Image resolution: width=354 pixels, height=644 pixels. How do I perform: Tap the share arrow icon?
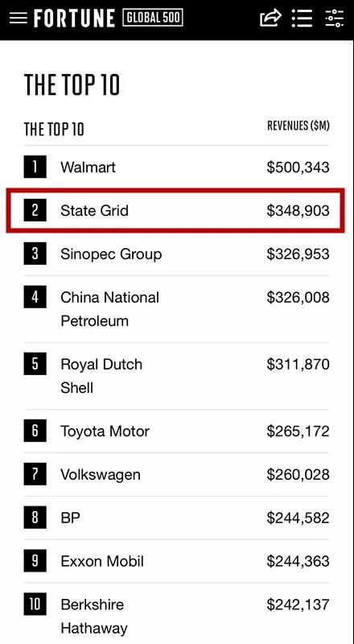pos(270,18)
